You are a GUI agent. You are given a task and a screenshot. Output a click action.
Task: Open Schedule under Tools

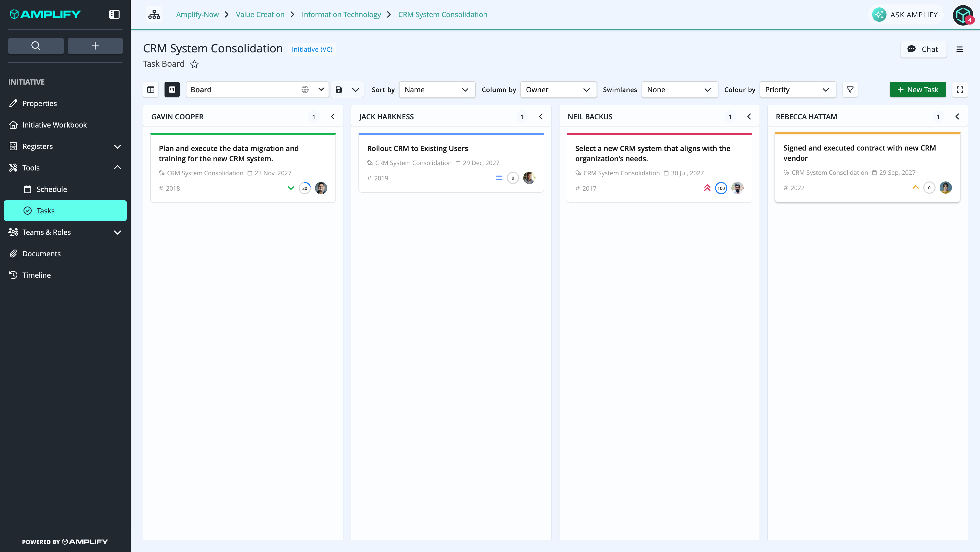[65, 189]
